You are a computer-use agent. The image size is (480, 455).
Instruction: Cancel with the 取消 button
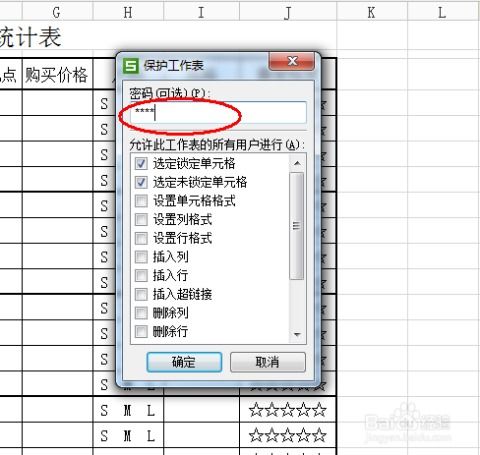(268, 362)
